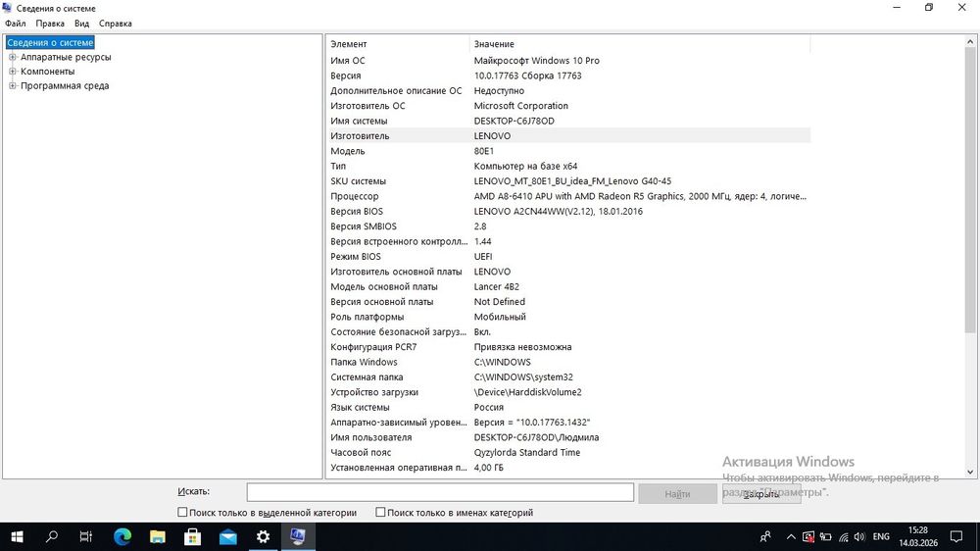Open the Action Center notification icon
The height and width of the screenshot is (551, 980).
(x=956, y=536)
